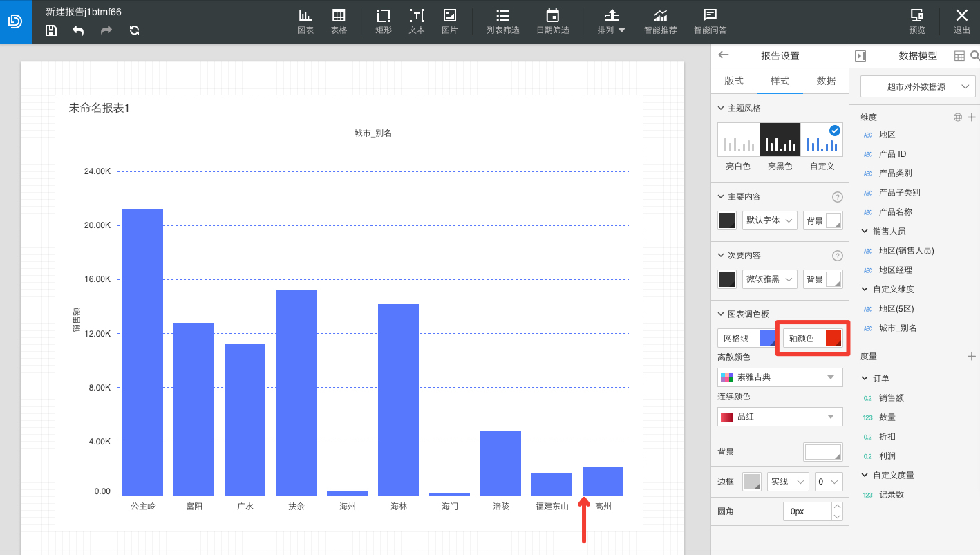Click the save report icon
980x555 pixels.
[51, 30]
